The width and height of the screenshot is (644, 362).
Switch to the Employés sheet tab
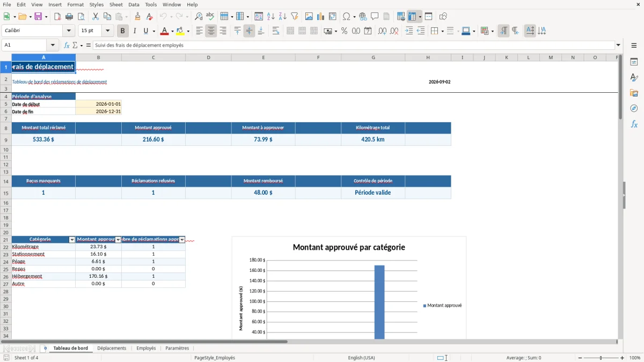click(146, 349)
